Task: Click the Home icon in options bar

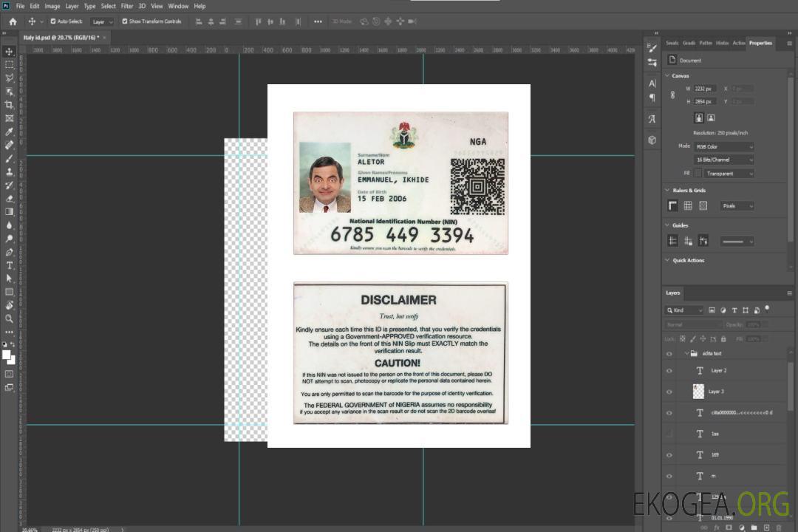Action: coord(13,21)
